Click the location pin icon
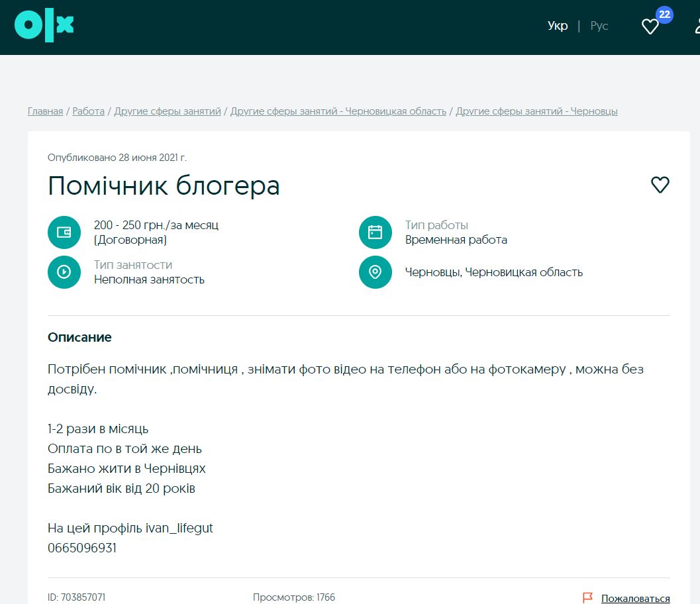Screen dimensions: 700x604 375,272
